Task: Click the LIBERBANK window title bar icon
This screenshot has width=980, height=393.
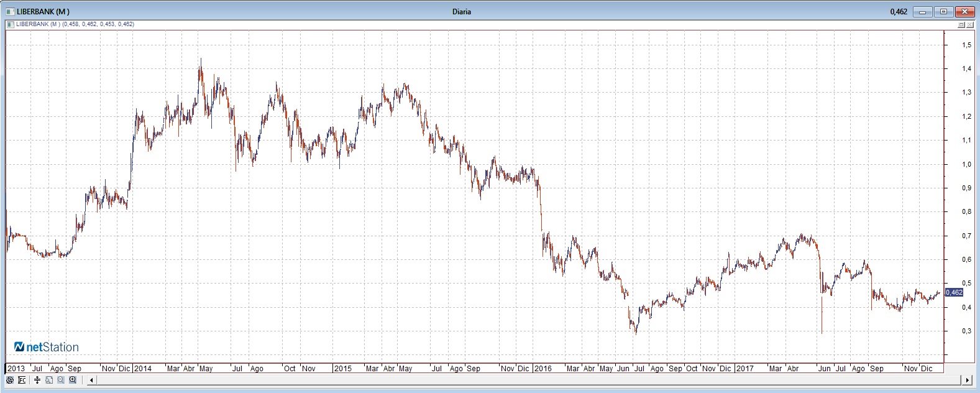Action: pos(9,11)
